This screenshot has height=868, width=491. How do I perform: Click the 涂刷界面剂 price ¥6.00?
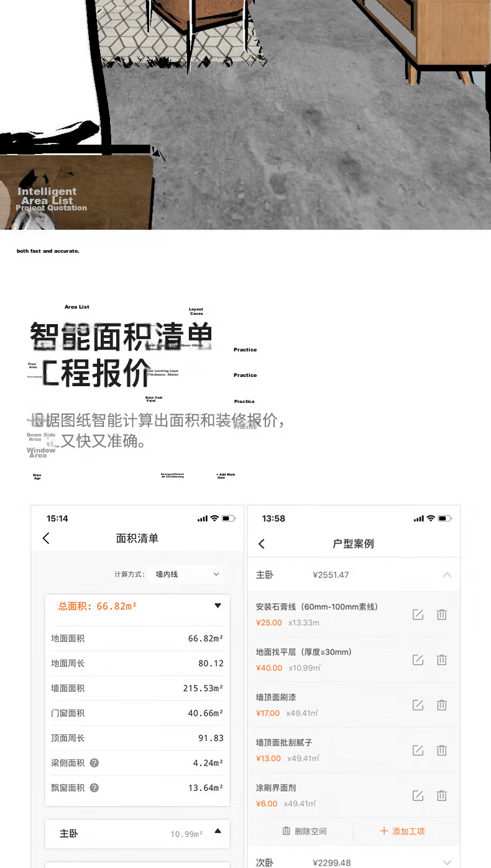pos(267,804)
